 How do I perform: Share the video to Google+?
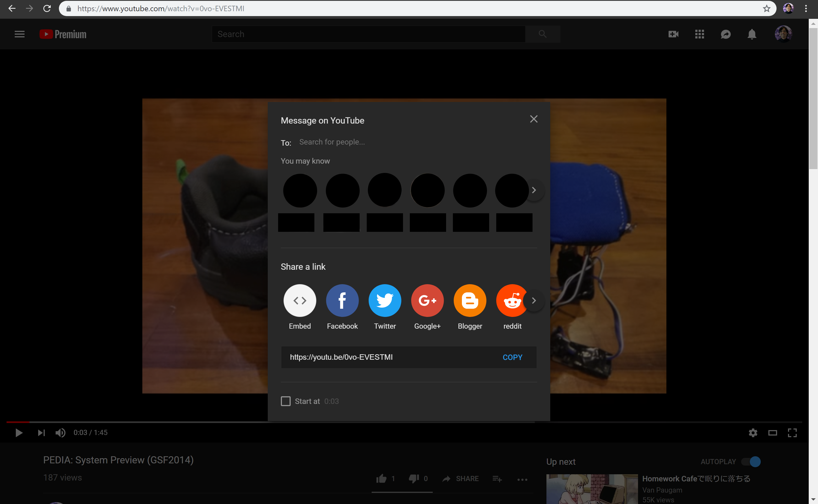click(428, 307)
